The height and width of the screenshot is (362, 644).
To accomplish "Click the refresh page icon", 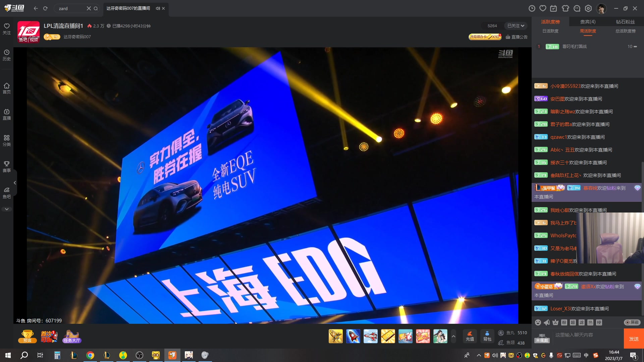I will click(x=45, y=8).
